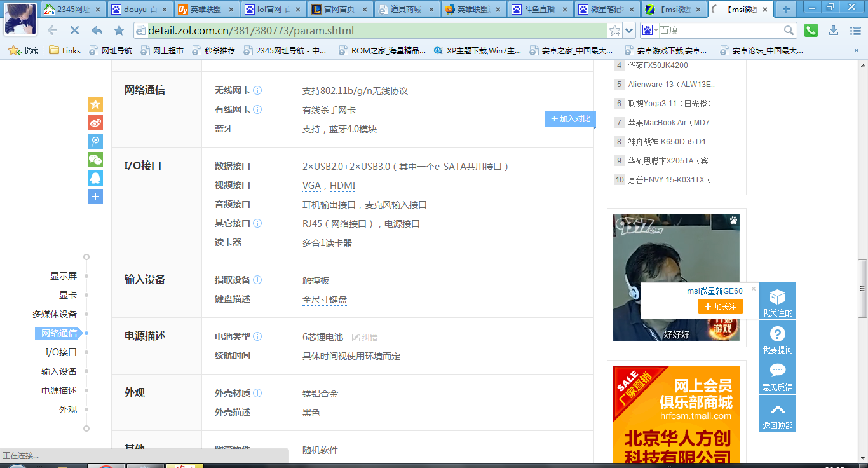Jump to 多媒体设备 section in side nav
The height and width of the screenshot is (468, 868).
point(55,314)
